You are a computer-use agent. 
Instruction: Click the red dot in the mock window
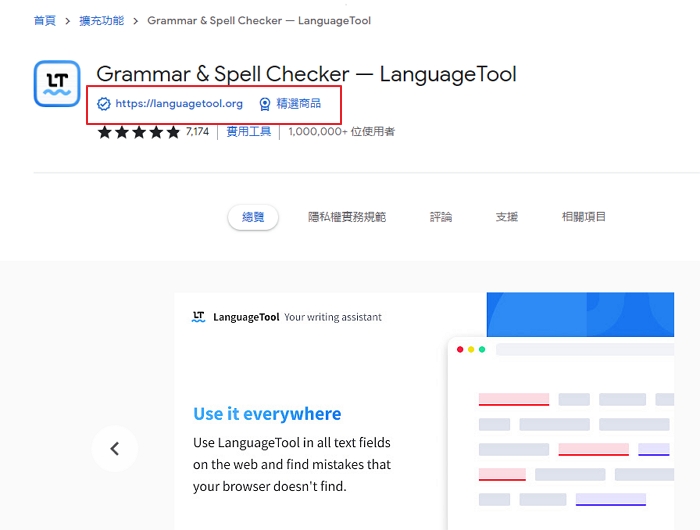click(460, 350)
